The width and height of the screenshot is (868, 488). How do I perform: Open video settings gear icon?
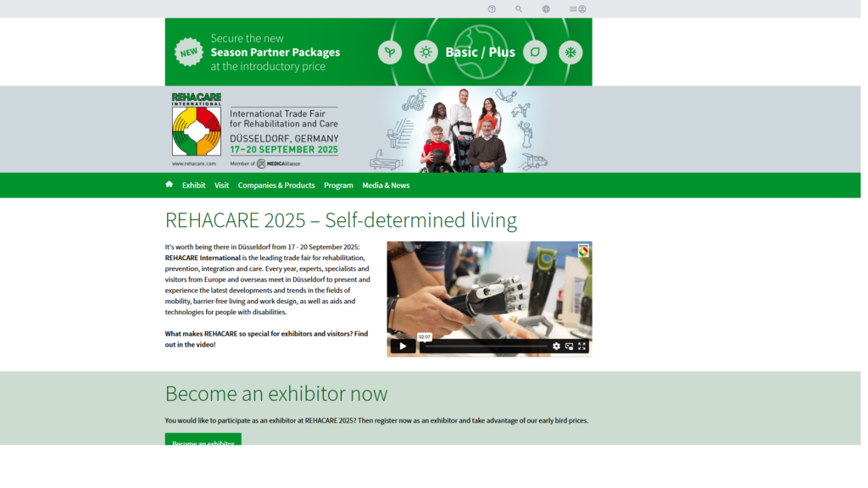click(x=556, y=347)
